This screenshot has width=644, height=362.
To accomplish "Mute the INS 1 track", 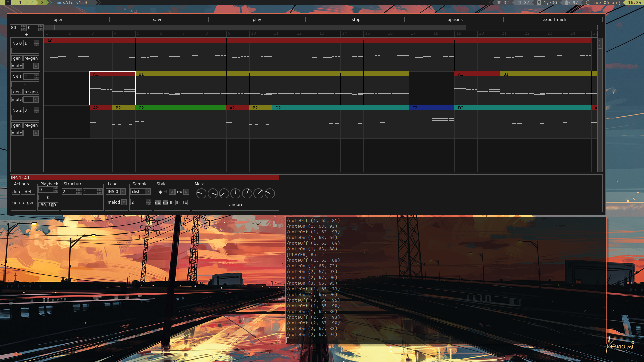I will click(17, 100).
